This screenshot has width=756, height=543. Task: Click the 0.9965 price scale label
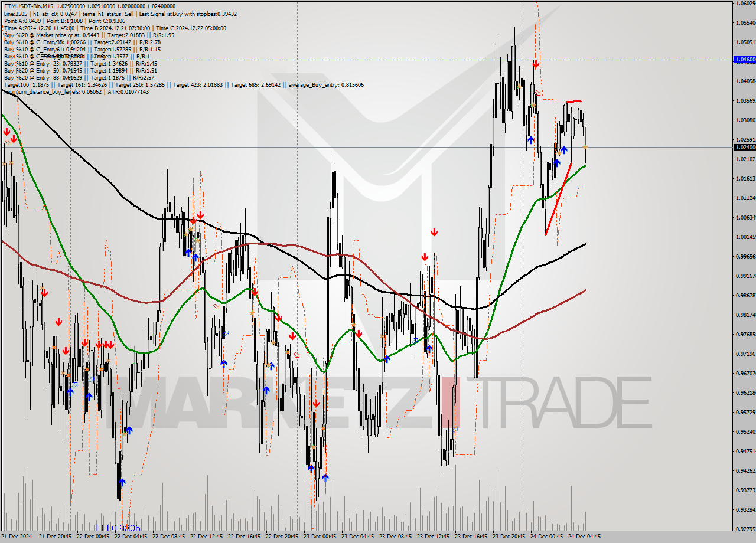pyautogui.click(x=745, y=256)
